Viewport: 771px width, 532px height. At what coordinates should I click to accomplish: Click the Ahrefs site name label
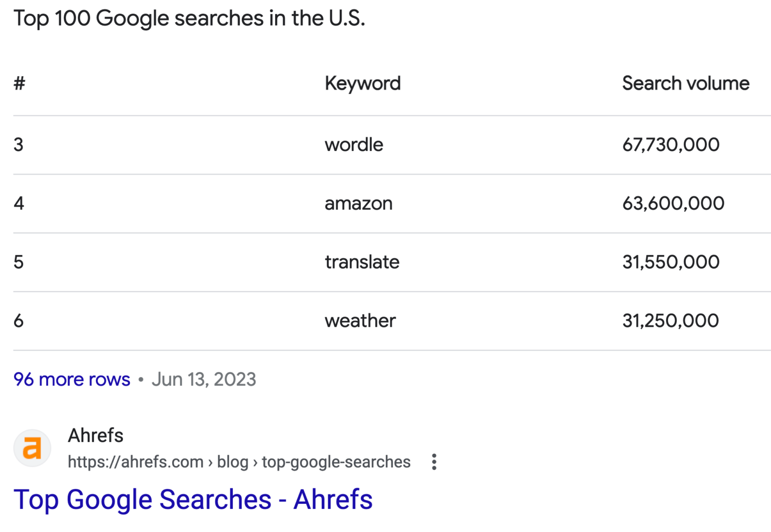pos(95,435)
